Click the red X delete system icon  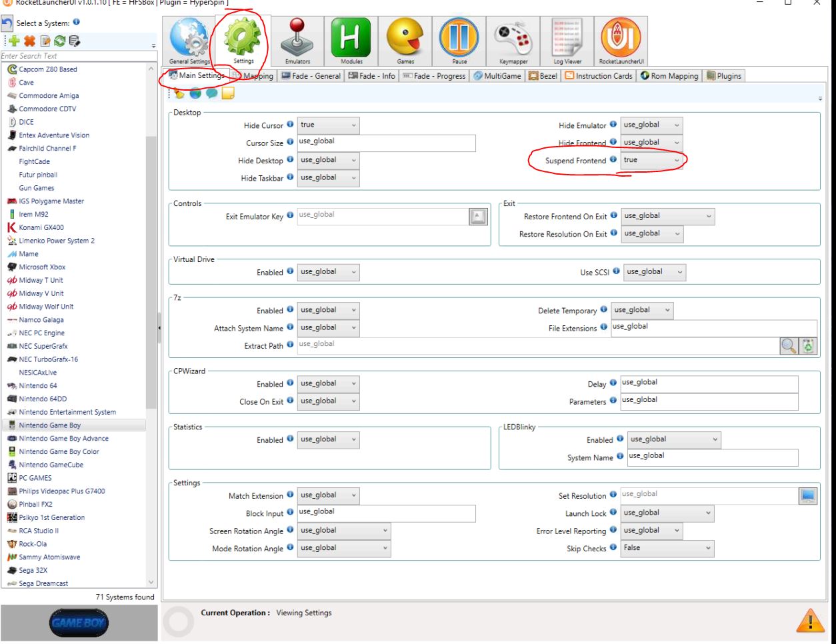[29, 41]
